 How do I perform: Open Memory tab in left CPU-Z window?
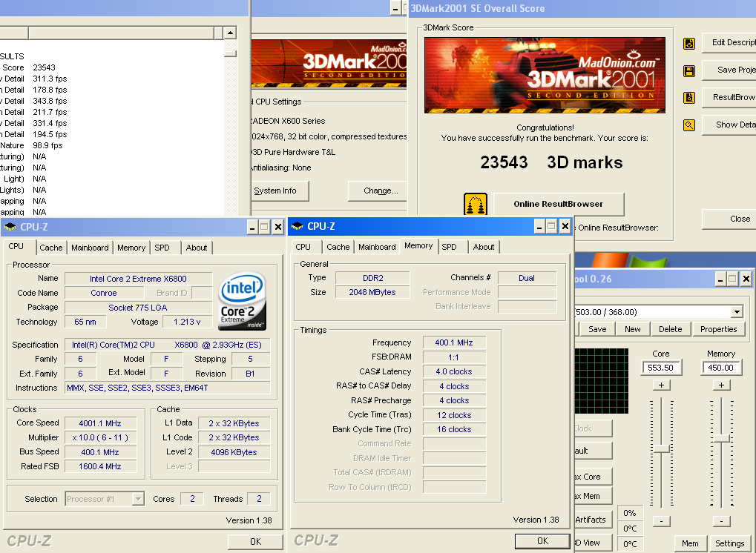tap(131, 248)
